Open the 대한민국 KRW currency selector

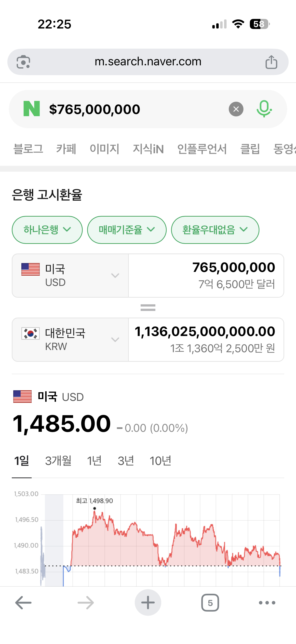(x=70, y=339)
